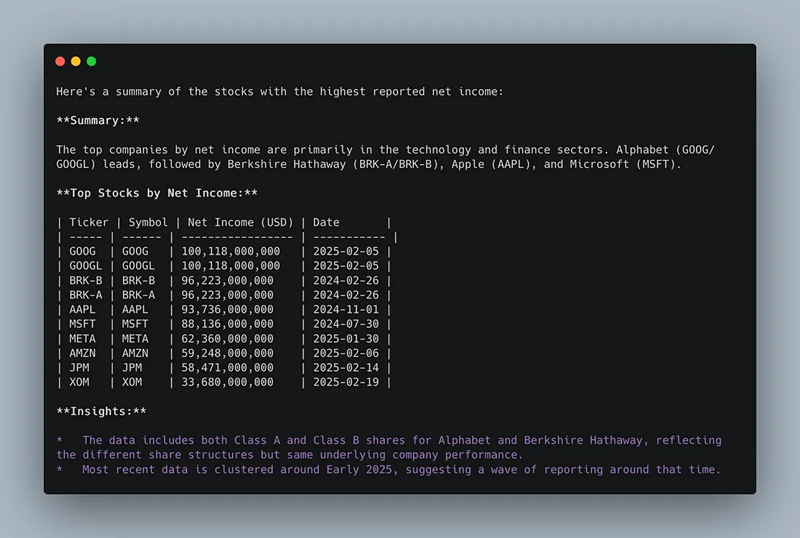Image resolution: width=800 pixels, height=538 pixels.
Task: Maximize the window with the green button
Action: [x=91, y=61]
